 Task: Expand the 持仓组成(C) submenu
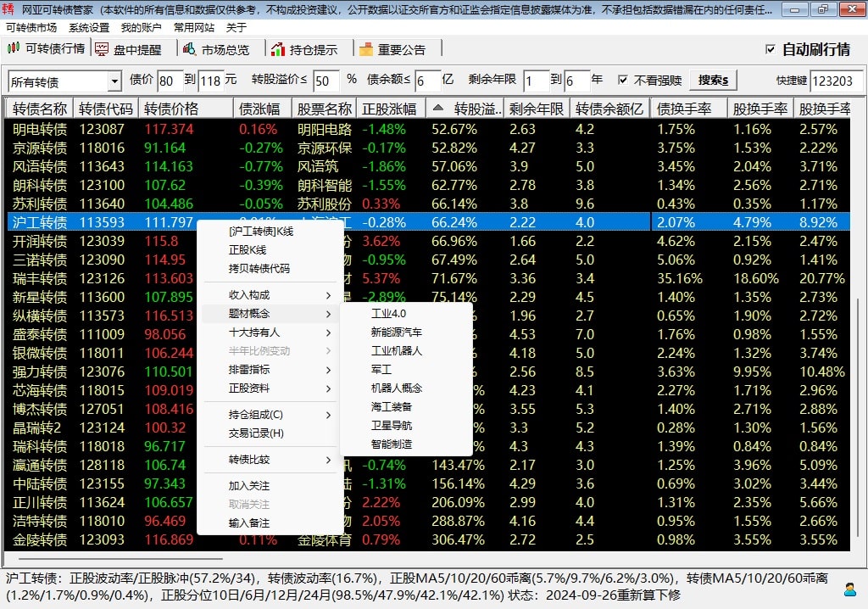pos(270,415)
